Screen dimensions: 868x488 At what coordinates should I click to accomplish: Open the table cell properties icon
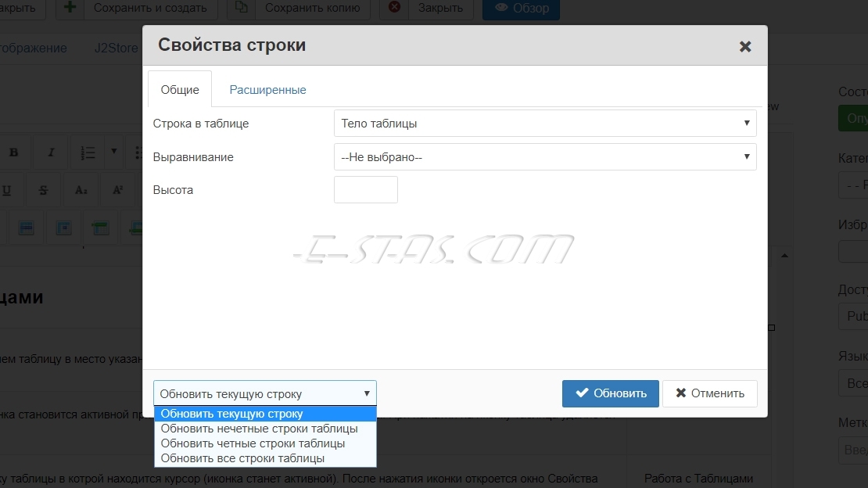coord(63,228)
